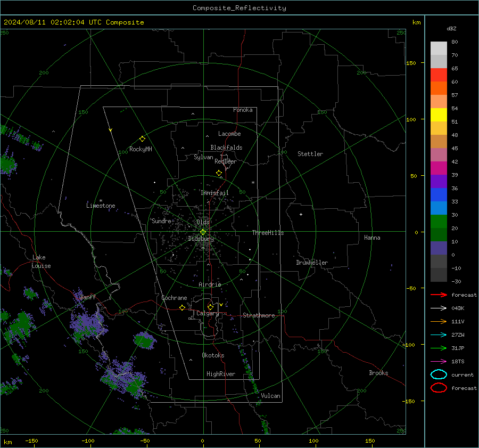
Task: Click the green 31JP arrow in the legend
Action: pos(439,348)
